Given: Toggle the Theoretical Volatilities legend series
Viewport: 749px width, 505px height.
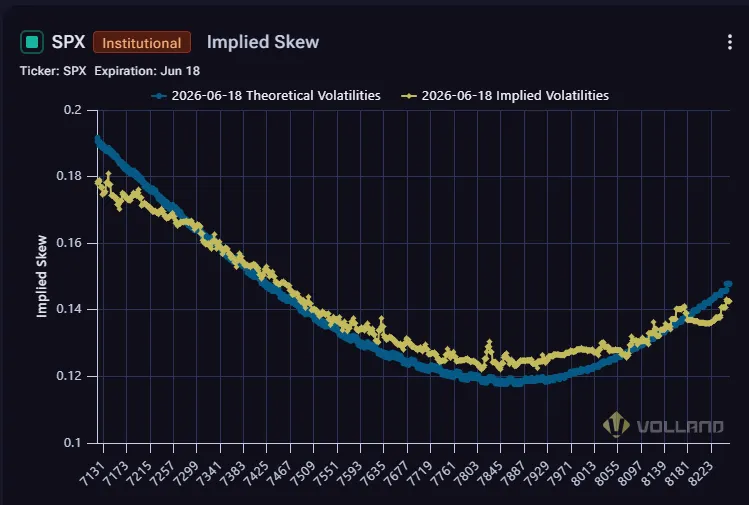Looking at the screenshot, I should point(266,96).
